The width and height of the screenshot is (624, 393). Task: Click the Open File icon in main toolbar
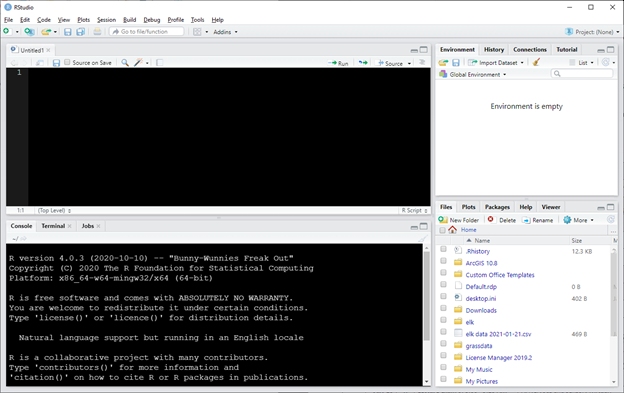pos(46,32)
